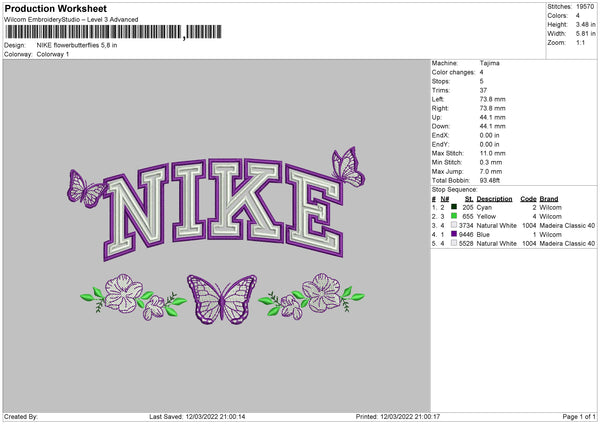Select design name 'NIKE flowerbutterflies 5,8 in'
The width and height of the screenshot is (600, 424).
(x=77, y=45)
